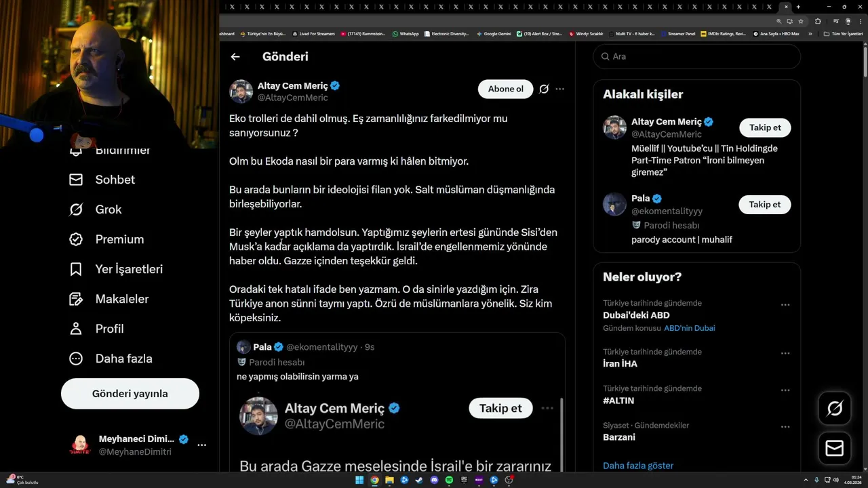Viewport: 868px width, 488px height.
Task: Open options for İran İHA trend
Action: coord(785,354)
